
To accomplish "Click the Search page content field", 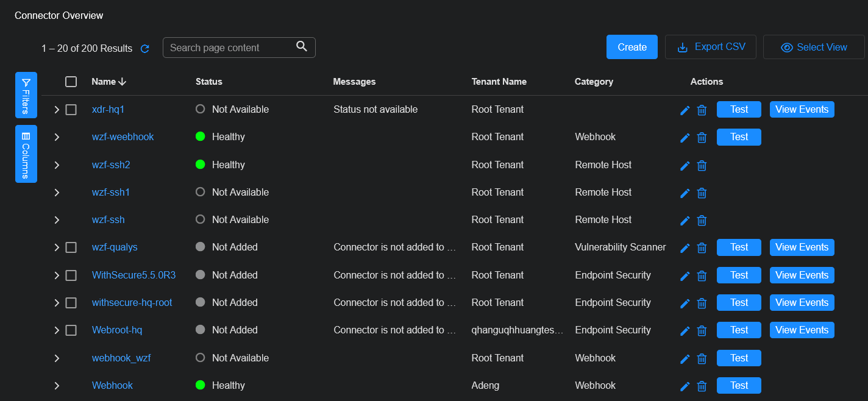I will tap(229, 48).
